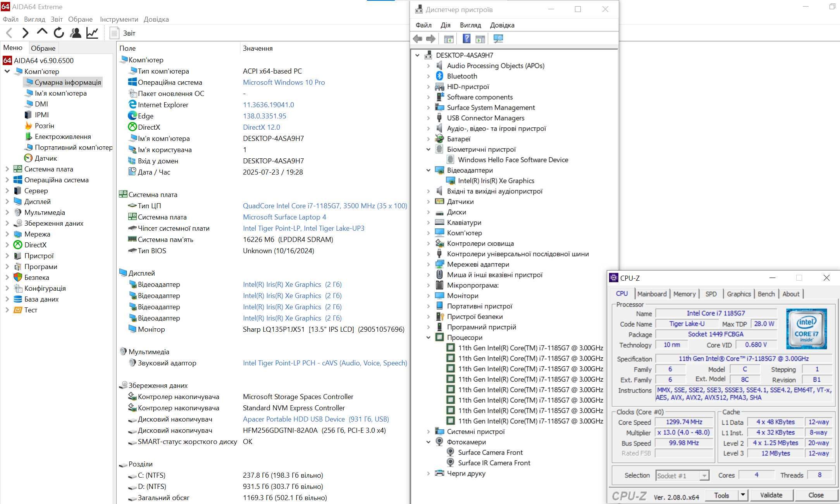Click Device Manager forward arrow icon
This screenshot has height=504, width=840.
point(431,39)
